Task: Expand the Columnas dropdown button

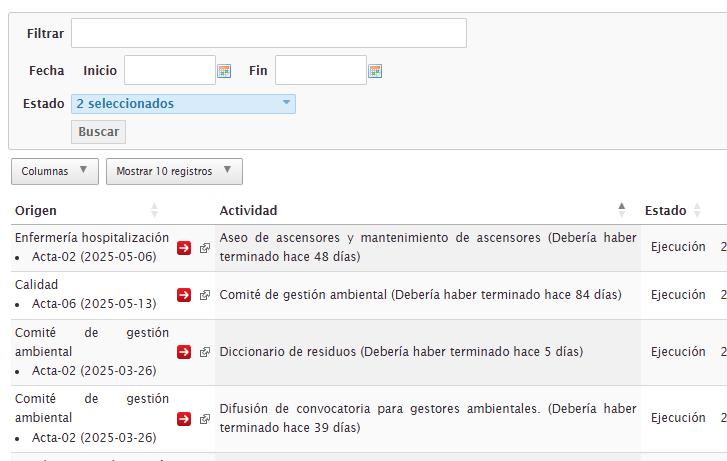Action: 55,172
